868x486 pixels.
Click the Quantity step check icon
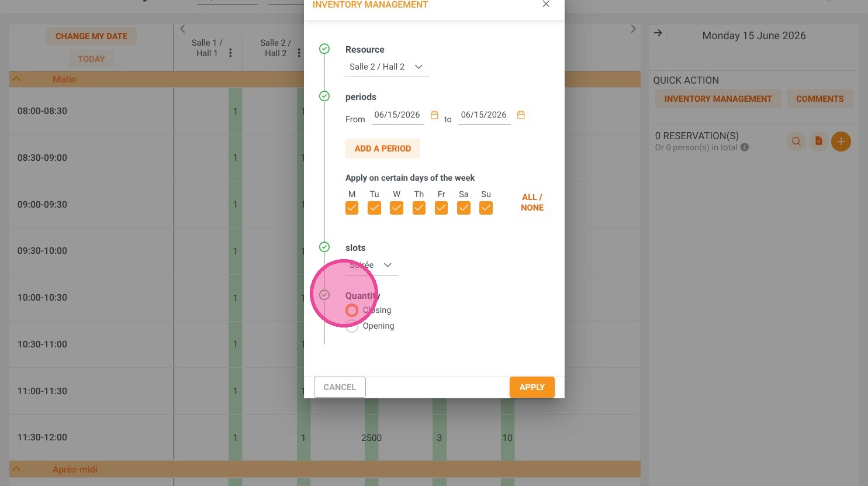pos(324,295)
